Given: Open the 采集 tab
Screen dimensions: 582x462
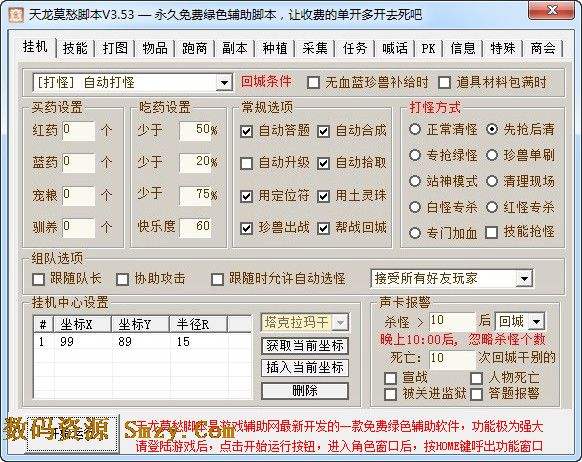Looking at the screenshot, I should click(315, 48).
